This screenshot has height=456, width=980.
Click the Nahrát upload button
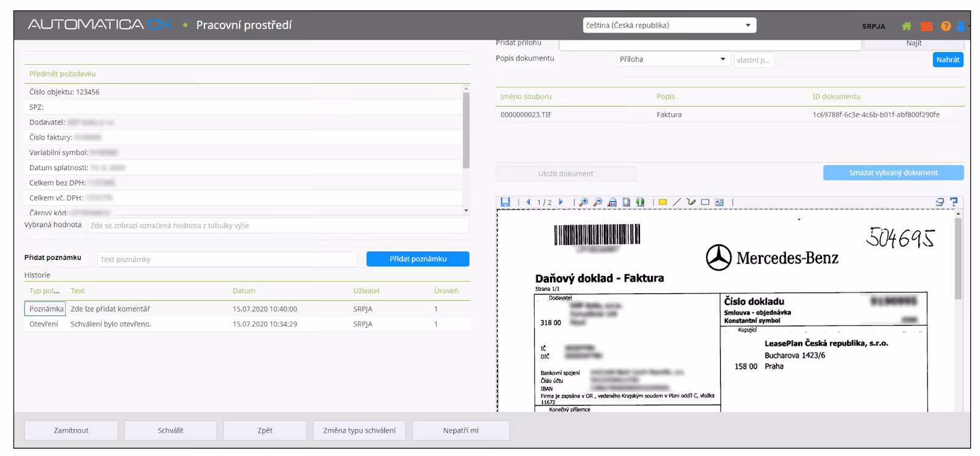click(948, 59)
